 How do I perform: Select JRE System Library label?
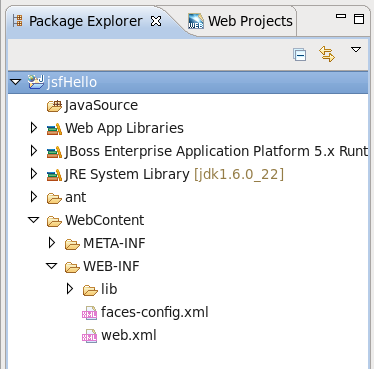click(x=127, y=175)
